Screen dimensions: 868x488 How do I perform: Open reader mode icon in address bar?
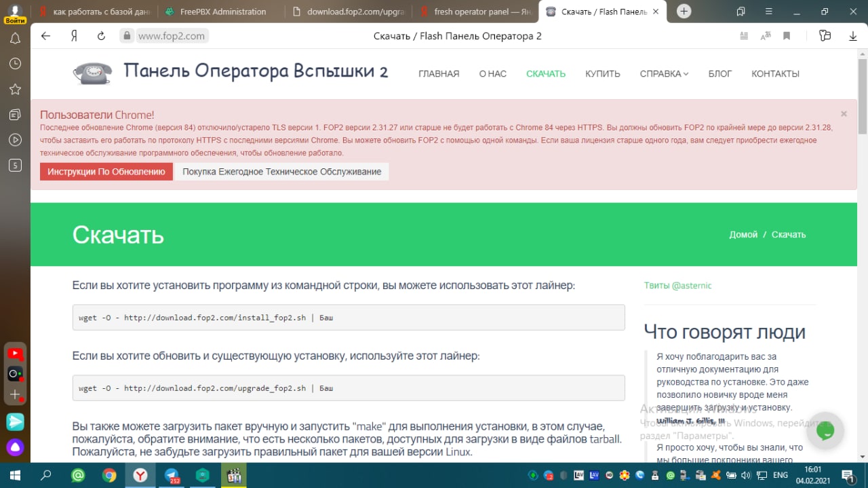(x=744, y=36)
